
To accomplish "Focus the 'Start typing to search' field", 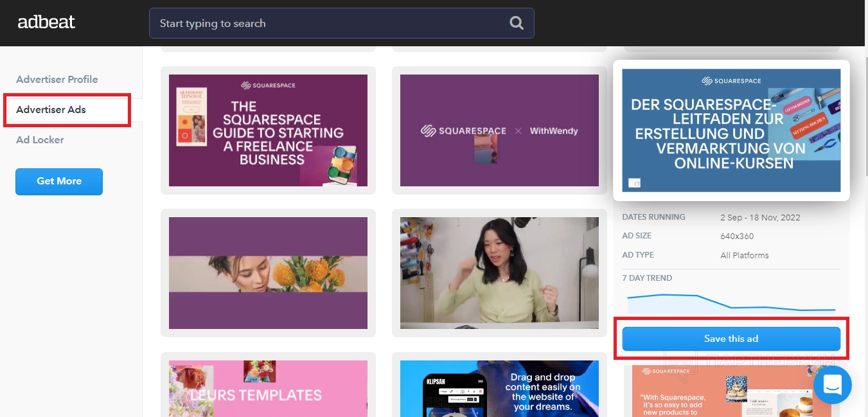I will coord(328,23).
